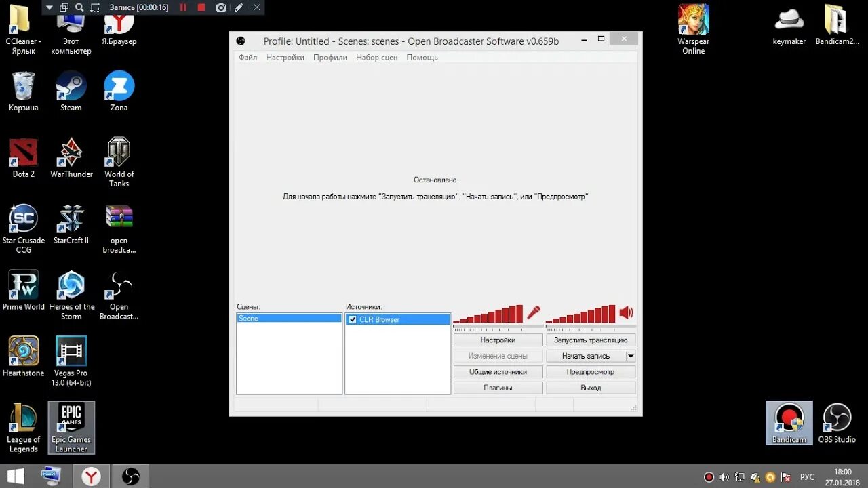Open the open broadca... archive icon
The image size is (868, 488).
pyautogui.click(x=119, y=229)
